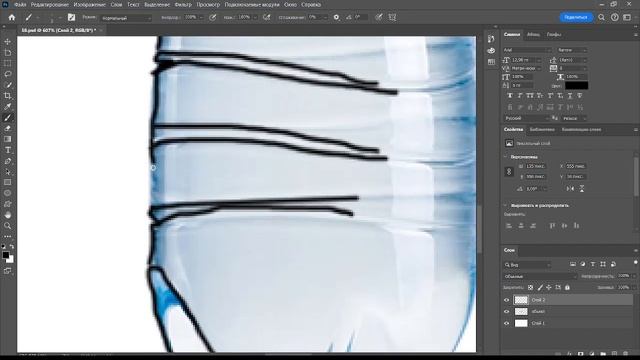The height and width of the screenshot is (360, 640).
Task: Select the Eyedropper tool
Action: point(7,107)
